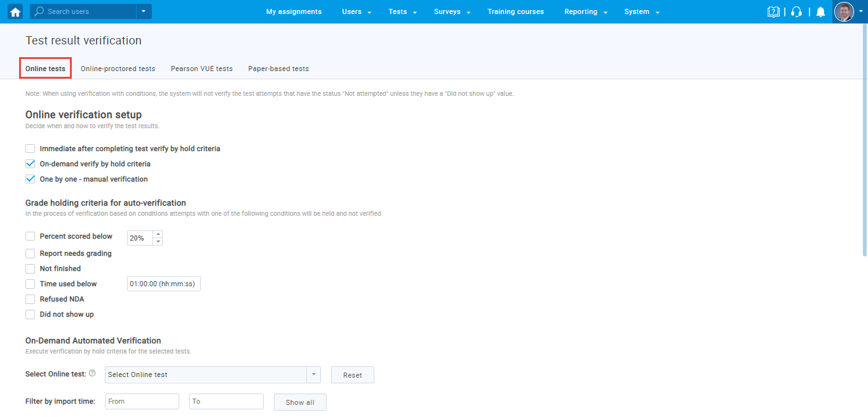This screenshot has width=868, height=417.
Task: Open the support headset icon
Action: (796, 11)
